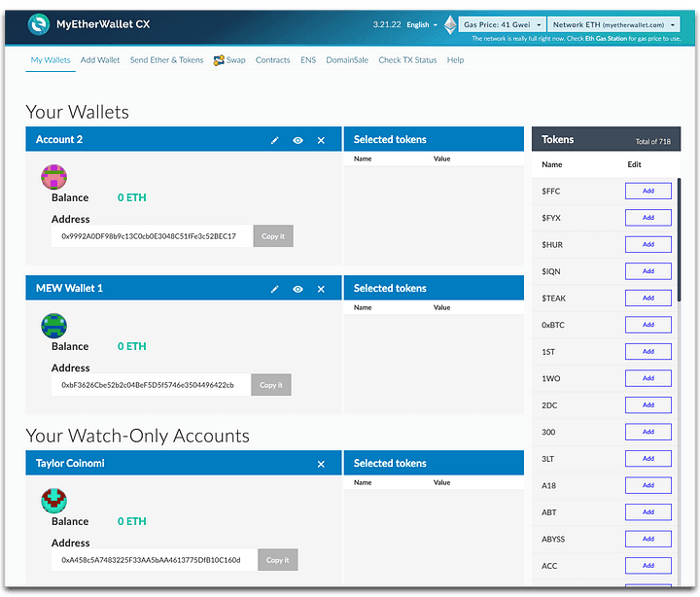
Task: Click the Swap icon in navigation
Action: coord(219,60)
